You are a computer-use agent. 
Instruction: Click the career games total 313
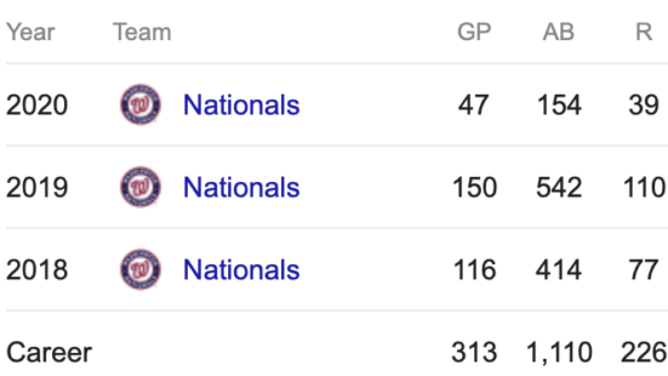(x=474, y=353)
